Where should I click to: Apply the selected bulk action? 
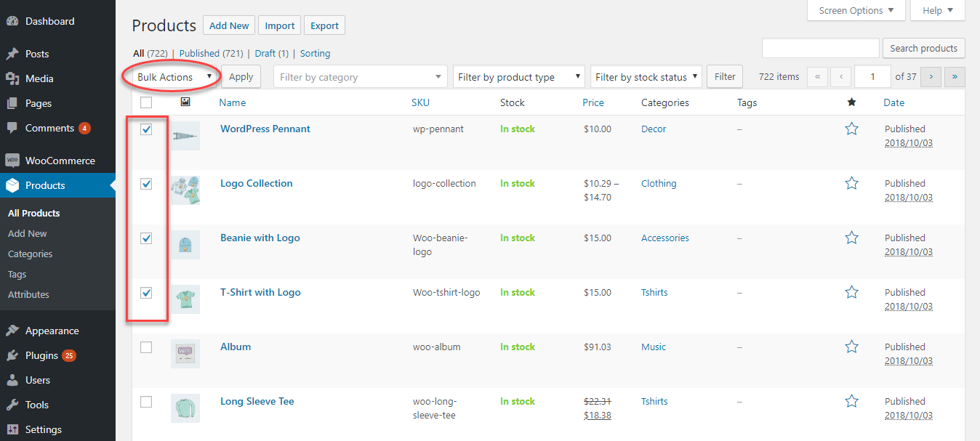coord(241,76)
